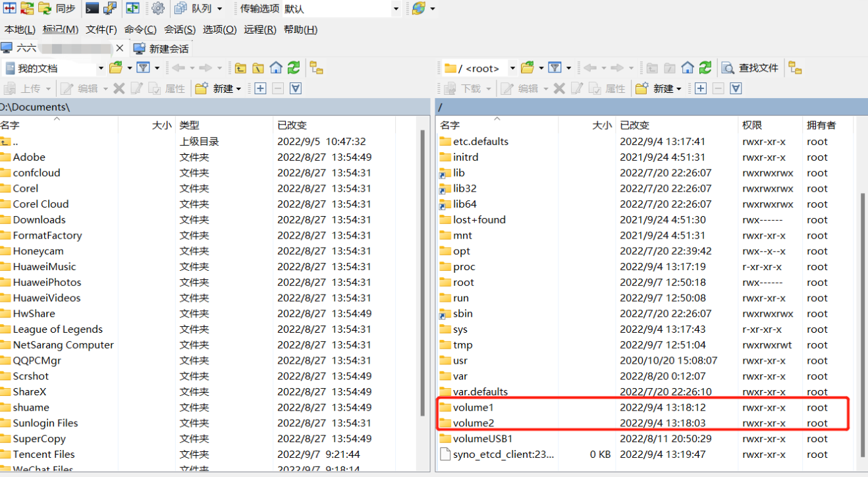Select the volume1 folder in remote panel
The image size is (868, 477).
(x=473, y=408)
